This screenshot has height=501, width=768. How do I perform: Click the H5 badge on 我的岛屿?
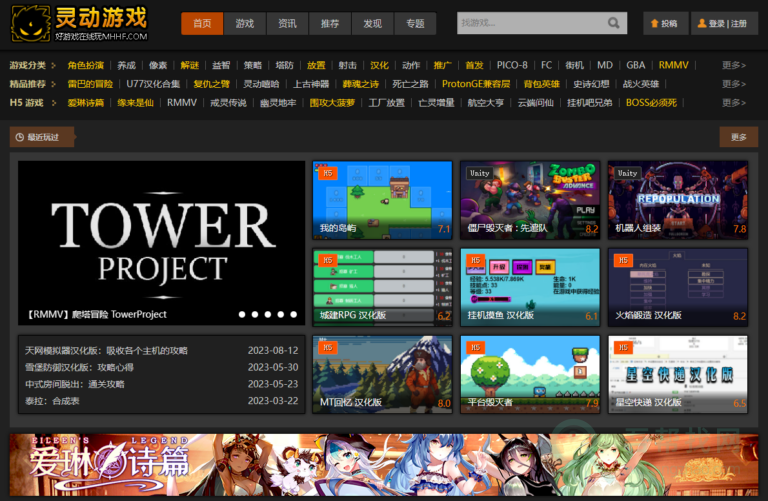(x=327, y=173)
